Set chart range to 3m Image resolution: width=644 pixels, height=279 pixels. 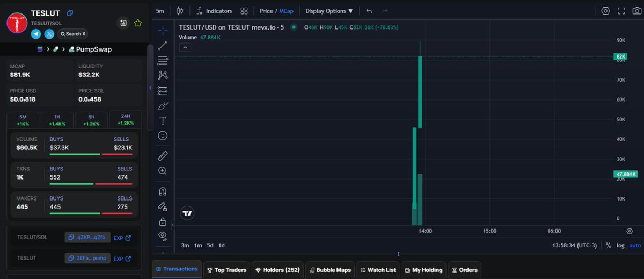pyautogui.click(x=185, y=245)
